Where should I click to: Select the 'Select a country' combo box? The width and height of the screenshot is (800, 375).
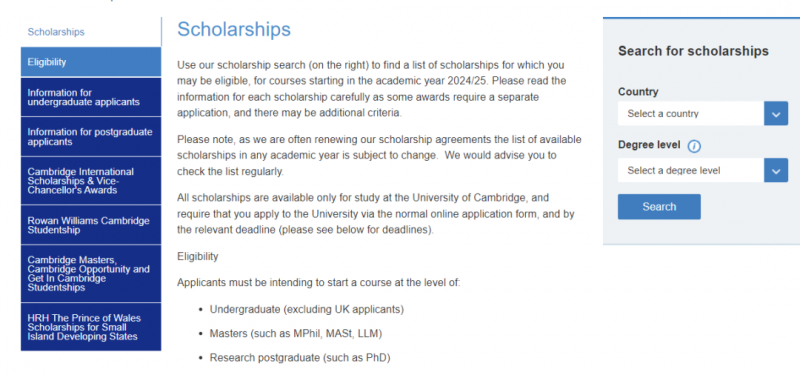pyautogui.click(x=703, y=113)
